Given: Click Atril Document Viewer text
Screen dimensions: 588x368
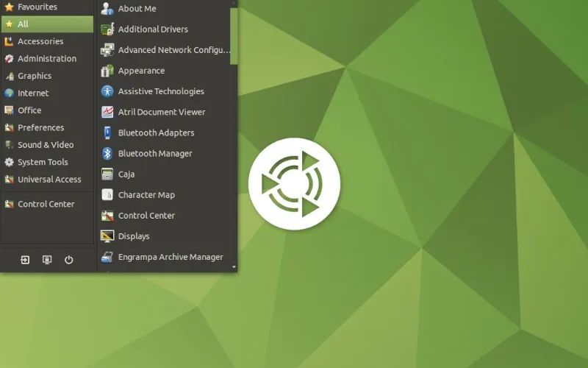Looking at the screenshot, I should pyautogui.click(x=162, y=112).
